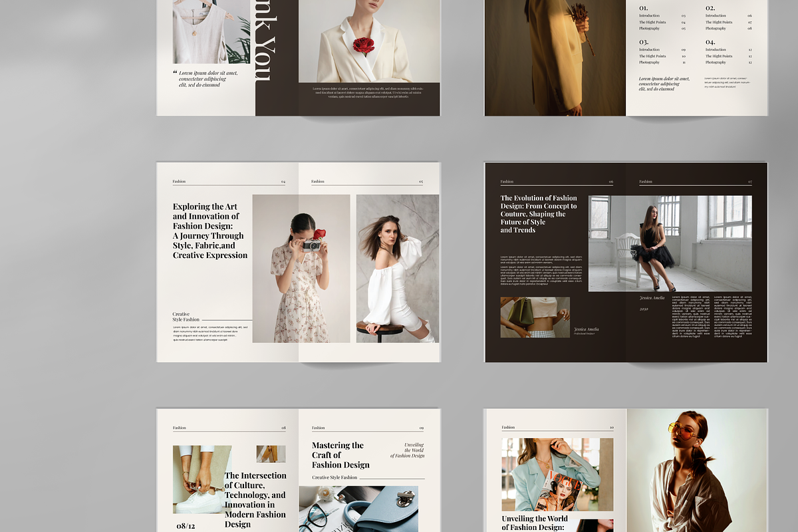The height and width of the screenshot is (532, 798).
Task: Click the small green handbag photo
Action: pyautogui.click(x=535, y=317)
